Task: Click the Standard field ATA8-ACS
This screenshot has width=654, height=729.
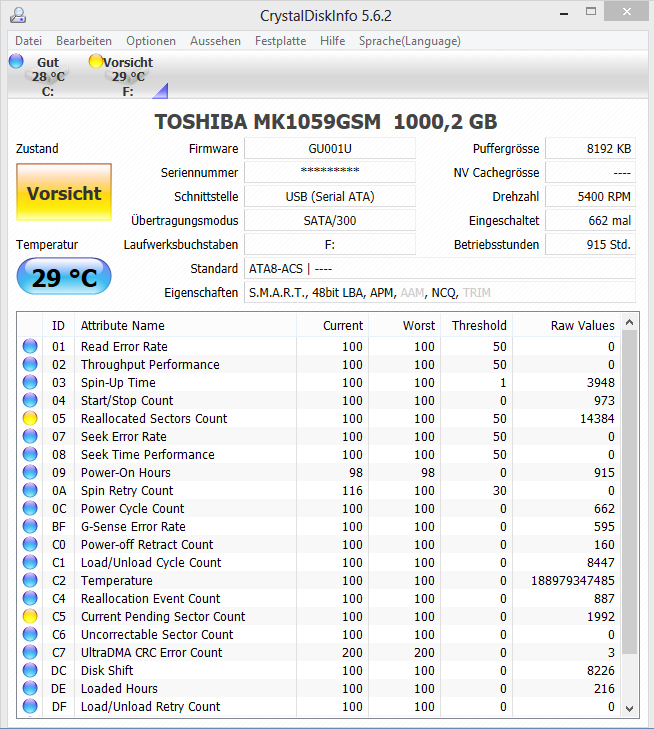Action: coord(440,268)
